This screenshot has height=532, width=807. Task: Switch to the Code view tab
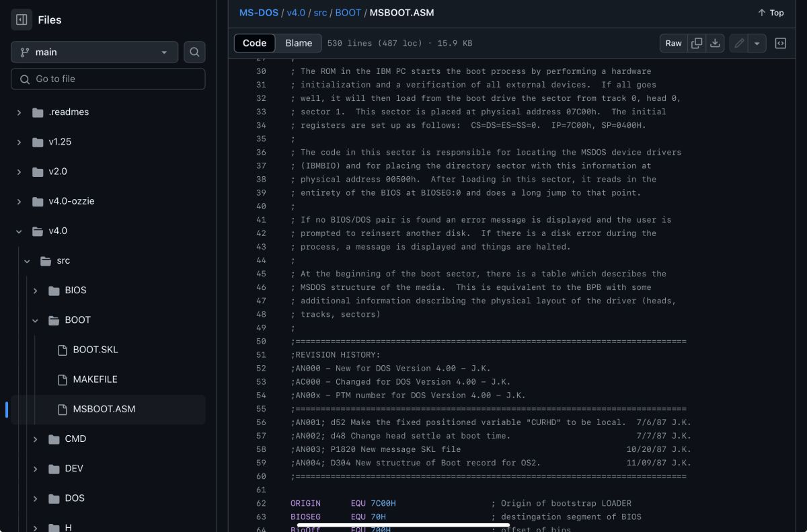pyautogui.click(x=254, y=43)
